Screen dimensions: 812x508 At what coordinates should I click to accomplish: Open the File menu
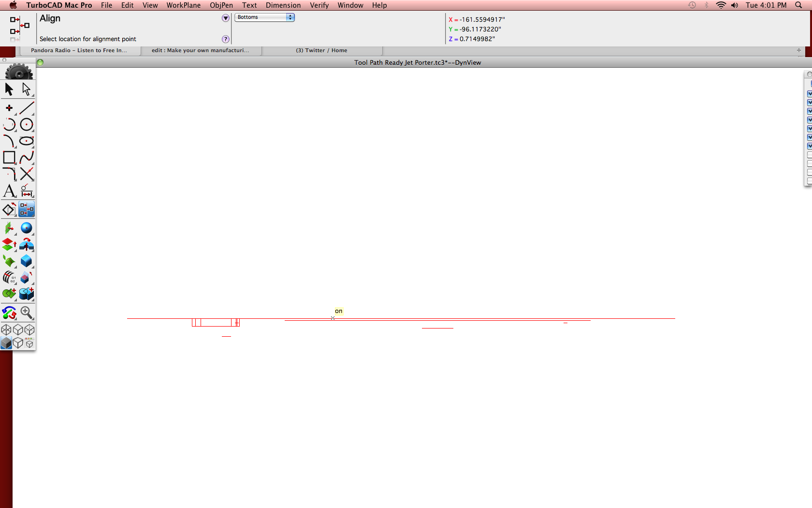coord(107,5)
